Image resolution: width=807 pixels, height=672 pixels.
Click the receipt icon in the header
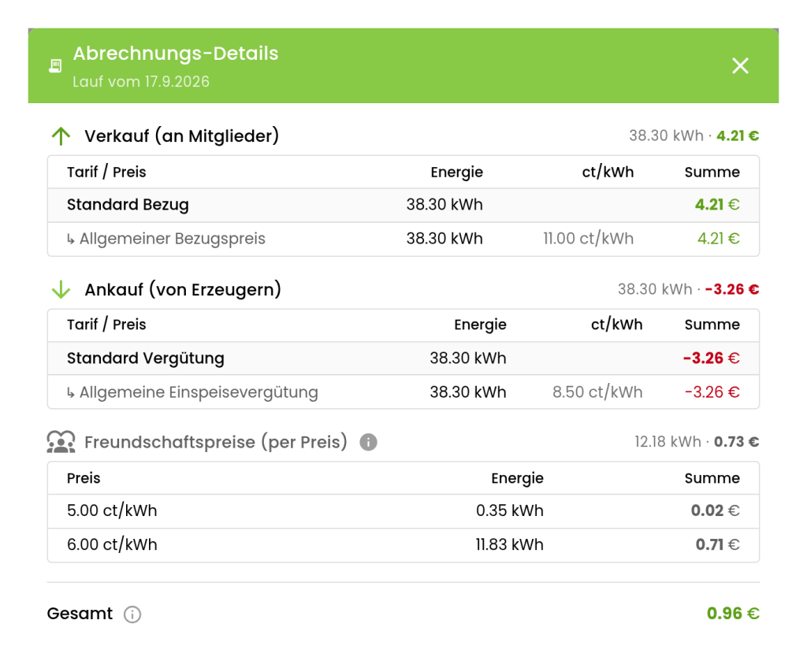[x=56, y=66]
